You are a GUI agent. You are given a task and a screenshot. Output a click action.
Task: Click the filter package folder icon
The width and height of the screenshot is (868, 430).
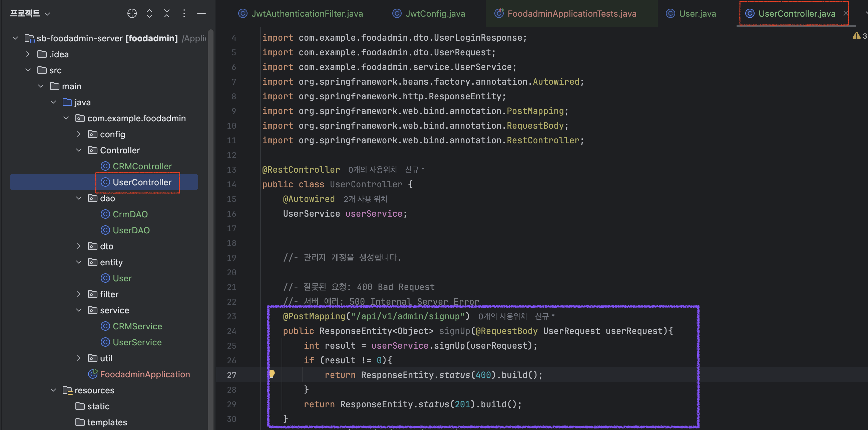coord(93,294)
